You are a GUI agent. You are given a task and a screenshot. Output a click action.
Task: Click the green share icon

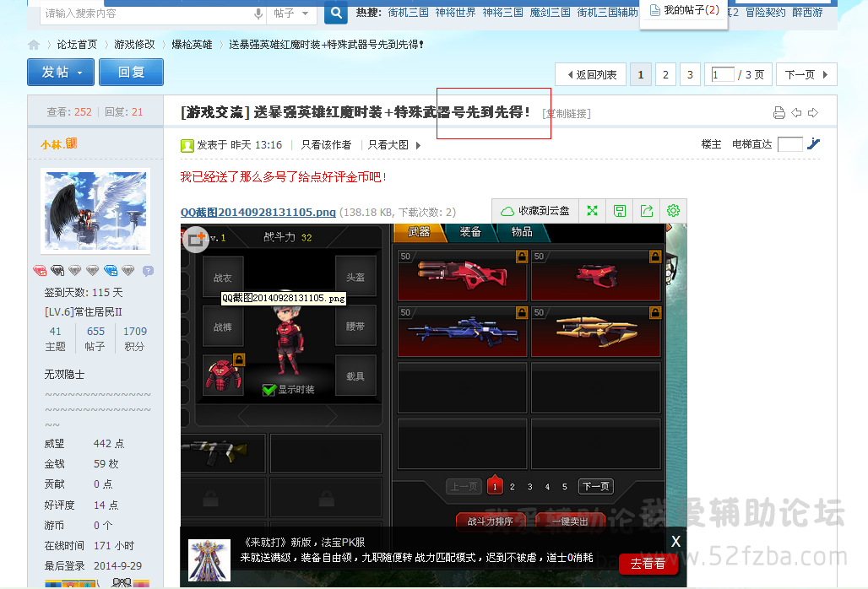click(647, 211)
